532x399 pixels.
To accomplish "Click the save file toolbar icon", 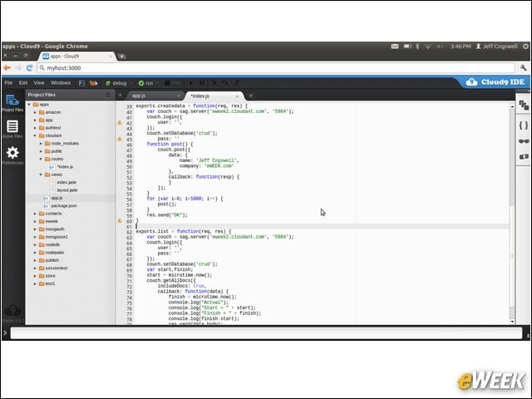I will pyautogui.click(x=81, y=83).
